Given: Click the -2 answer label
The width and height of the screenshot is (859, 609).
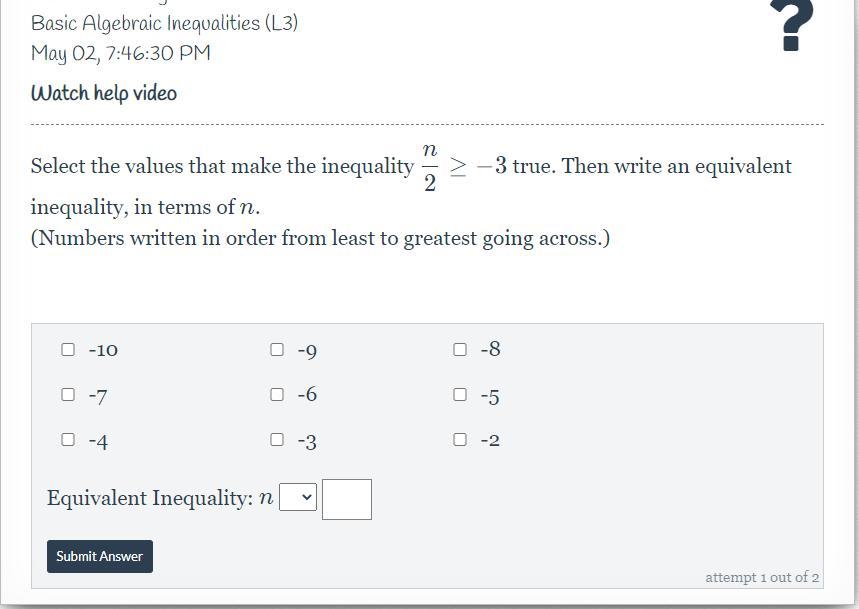Looking at the screenshot, I should 490,440.
